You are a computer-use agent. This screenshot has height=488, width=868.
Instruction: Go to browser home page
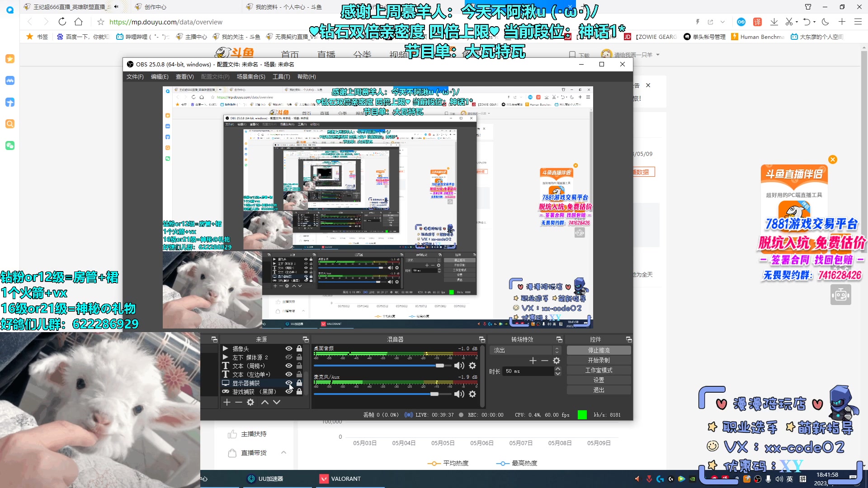point(79,22)
